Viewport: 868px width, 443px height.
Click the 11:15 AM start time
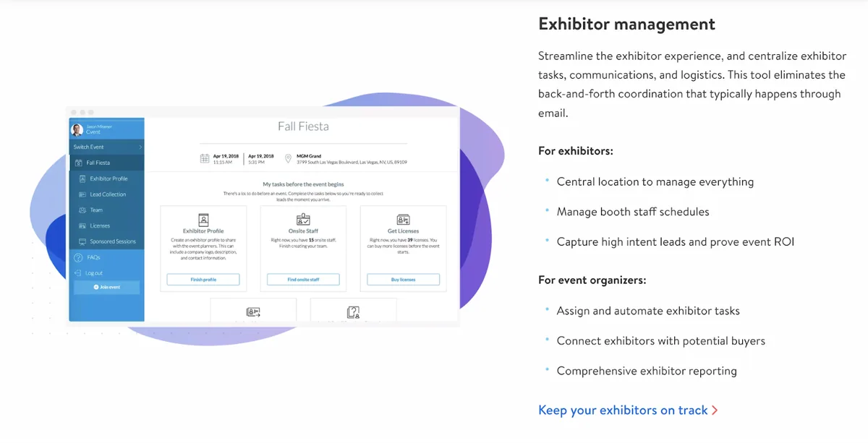tap(223, 162)
